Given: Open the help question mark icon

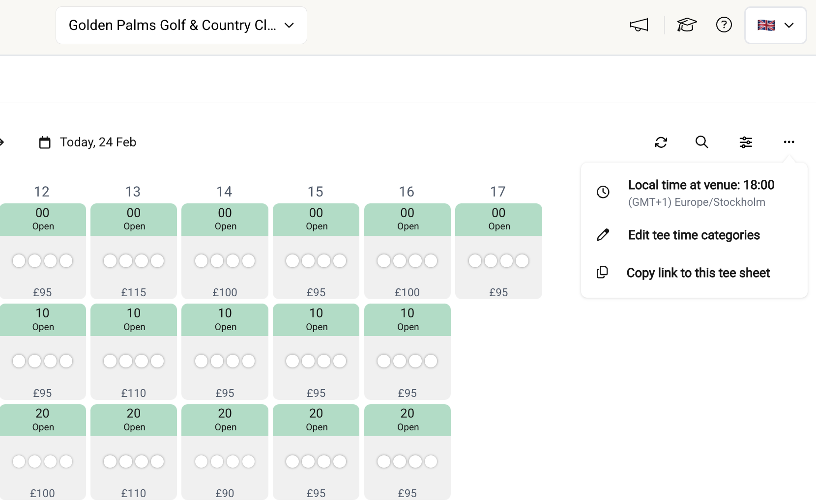Looking at the screenshot, I should [x=724, y=25].
